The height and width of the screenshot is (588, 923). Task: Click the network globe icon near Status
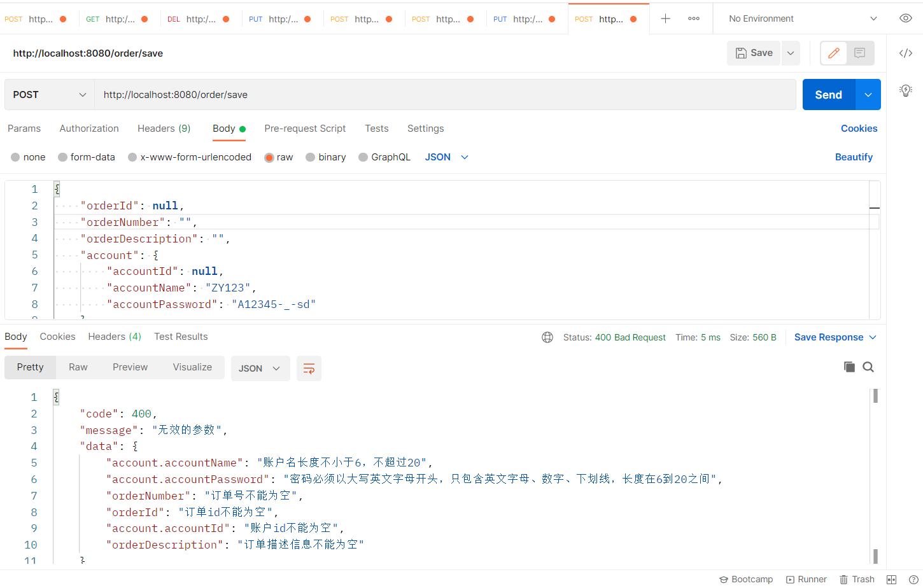(547, 337)
